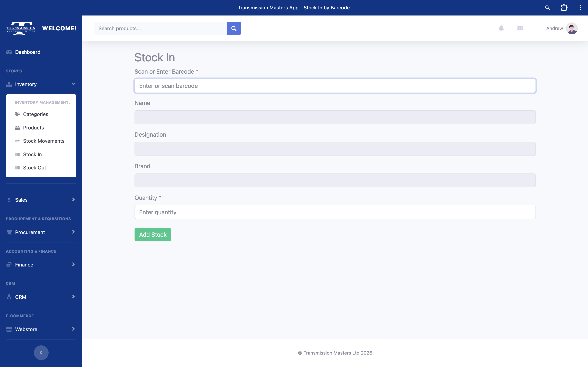The height and width of the screenshot is (367, 588).
Task: Click the Add Stock button
Action: click(153, 234)
